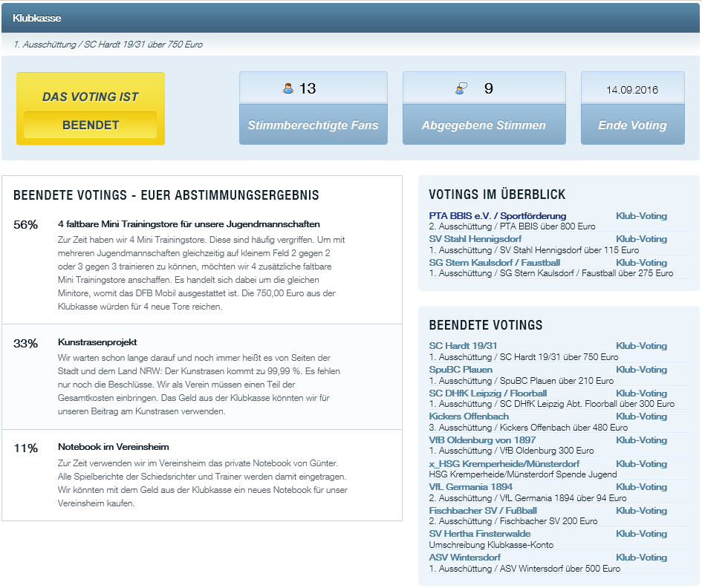Click Klub-Voting label beside ASV Wintersdorf
Screen dimensions: 702x588
coord(641,558)
